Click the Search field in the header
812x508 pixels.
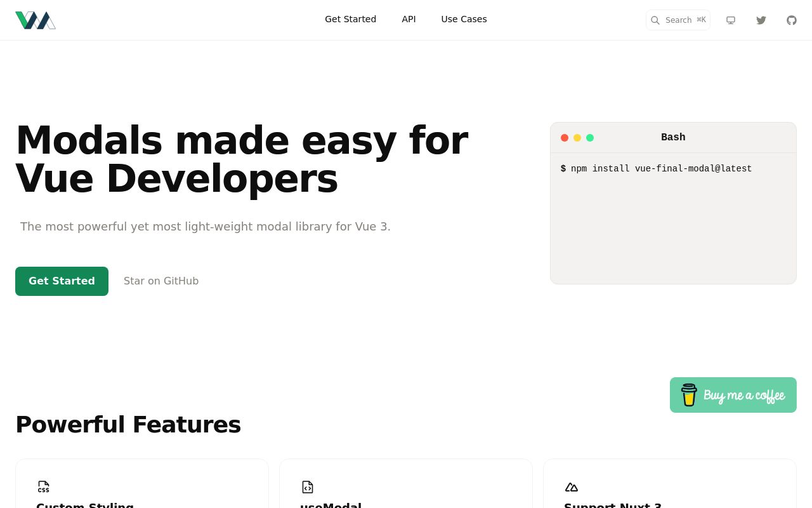click(678, 20)
